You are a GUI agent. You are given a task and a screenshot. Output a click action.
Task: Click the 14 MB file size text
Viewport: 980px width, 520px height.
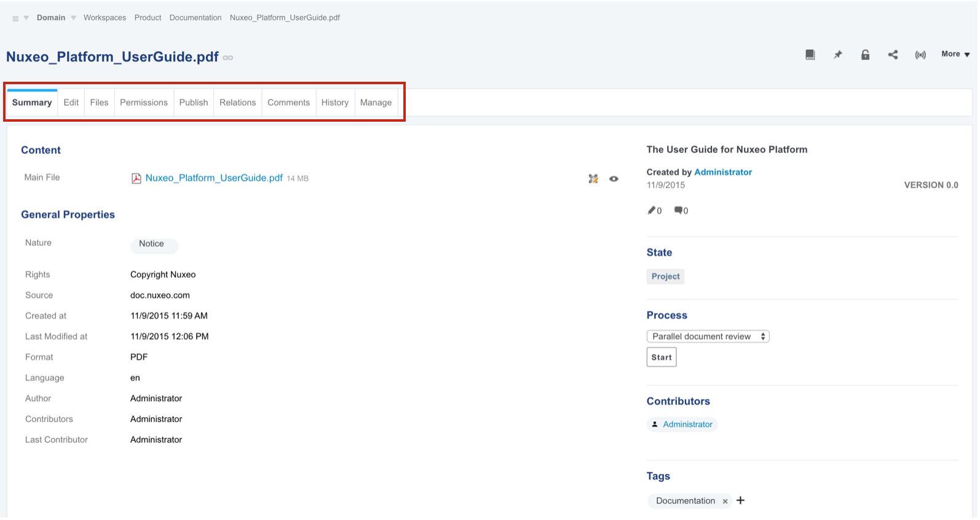[298, 179]
